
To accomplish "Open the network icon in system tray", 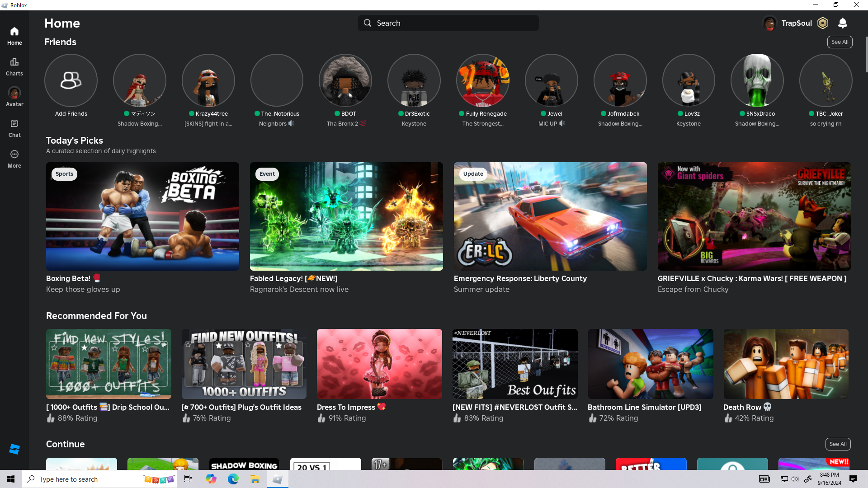I will tap(784, 479).
